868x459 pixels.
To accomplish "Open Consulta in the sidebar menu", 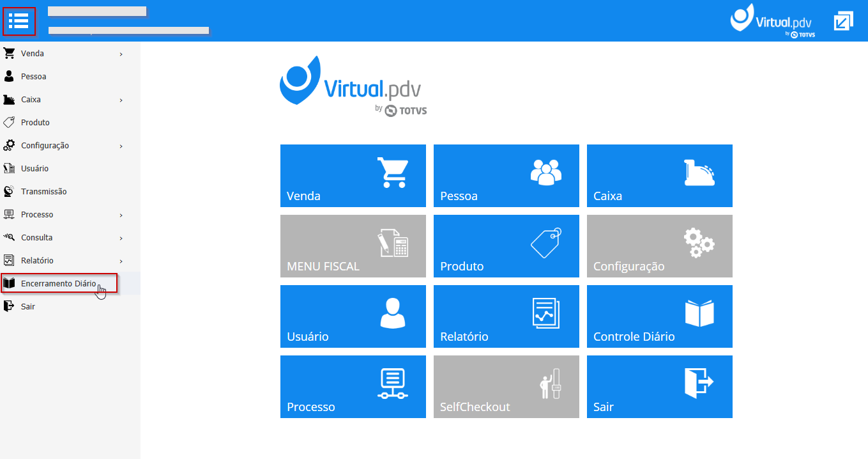I will pos(70,238).
